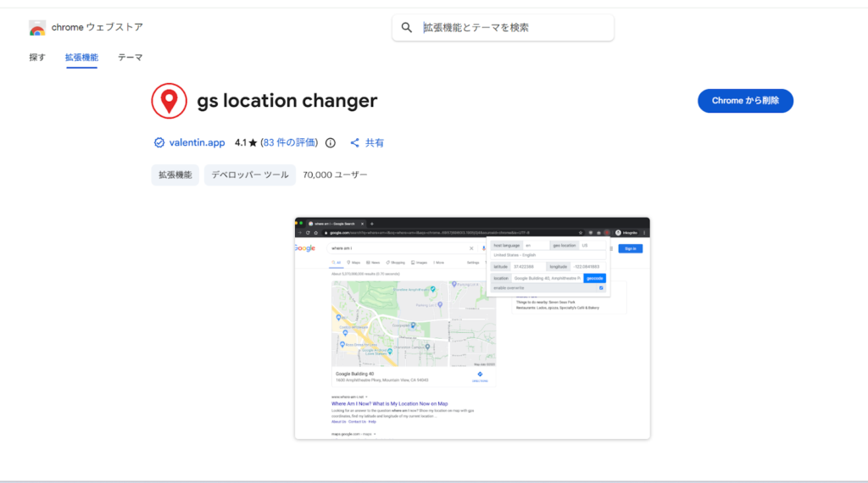Viewport: 868px width, 483px height.
Task: Click the chrome ウェブストア title text
Action: pos(97,27)
